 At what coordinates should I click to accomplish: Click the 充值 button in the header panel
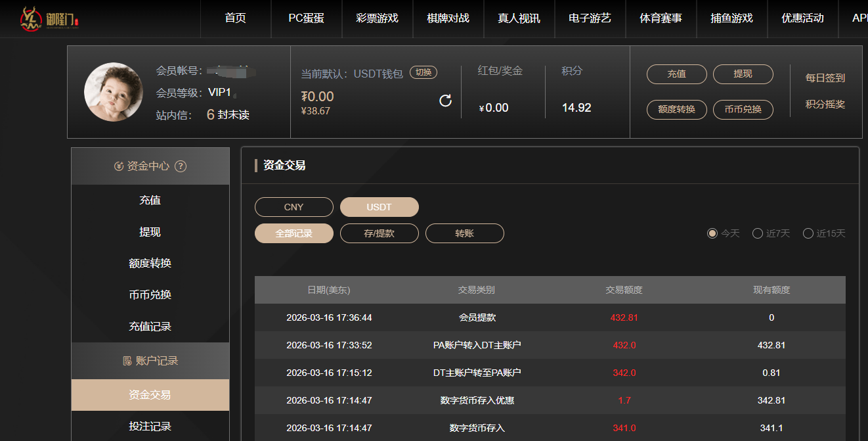676,74
